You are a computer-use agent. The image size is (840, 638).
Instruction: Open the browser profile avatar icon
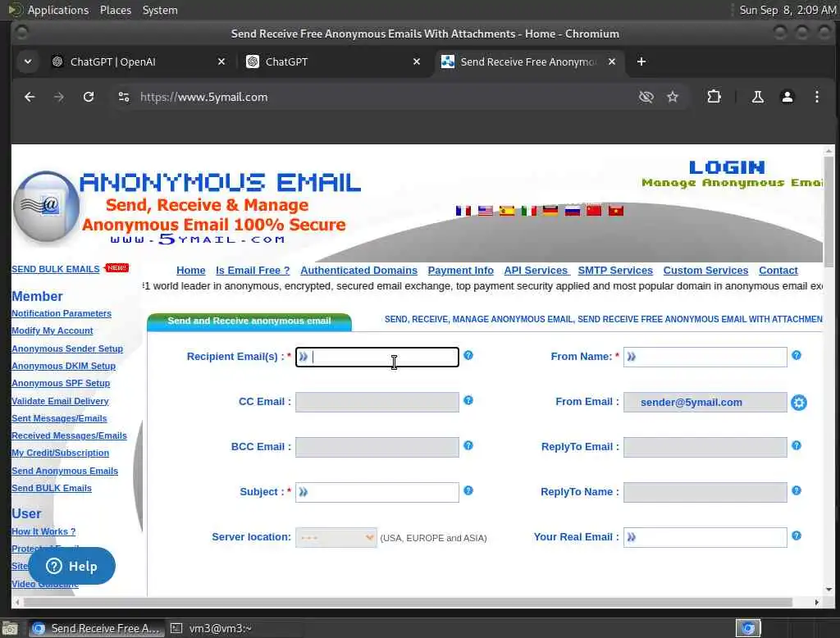coord(787,97)
